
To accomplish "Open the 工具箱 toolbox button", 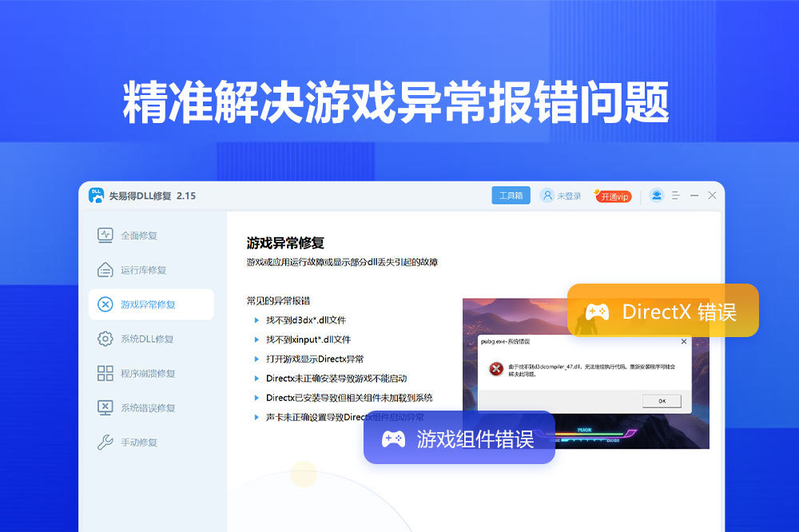I will click(x=511, y=196).
